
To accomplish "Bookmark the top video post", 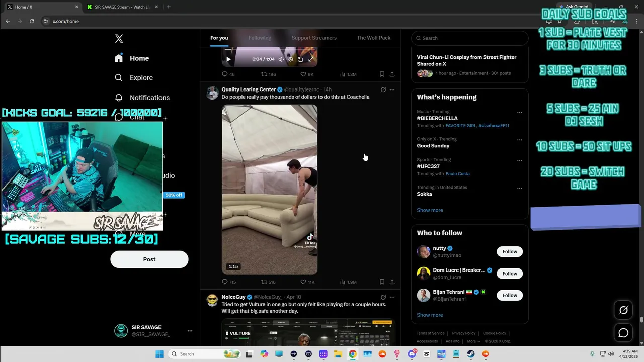I will point(382,74).
